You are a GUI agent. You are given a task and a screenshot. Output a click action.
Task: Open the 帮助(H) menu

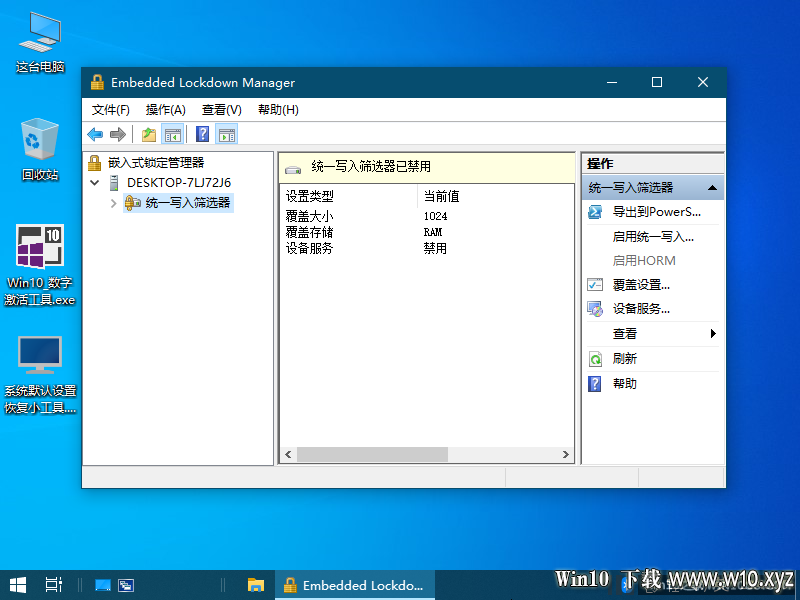pos(278,110)
